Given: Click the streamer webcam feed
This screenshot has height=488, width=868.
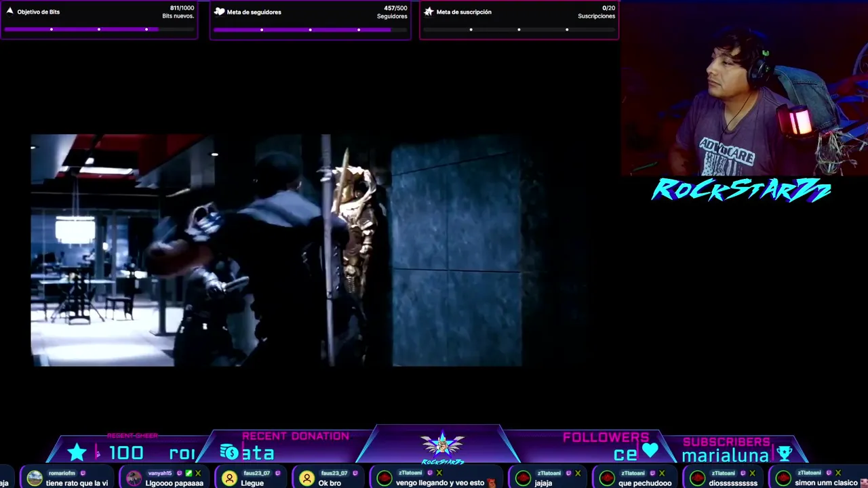Looking at the screenshot, I should tap(745, 88).
